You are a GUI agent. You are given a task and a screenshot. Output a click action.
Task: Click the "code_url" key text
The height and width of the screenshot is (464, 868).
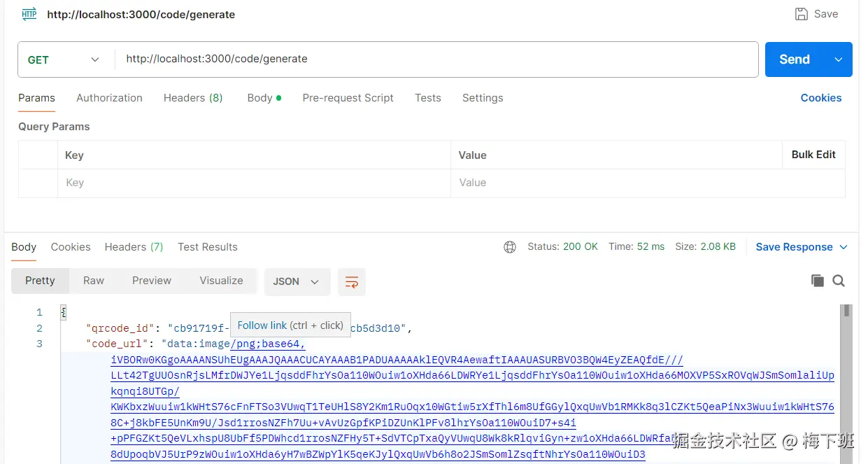[x=116, y=344]
